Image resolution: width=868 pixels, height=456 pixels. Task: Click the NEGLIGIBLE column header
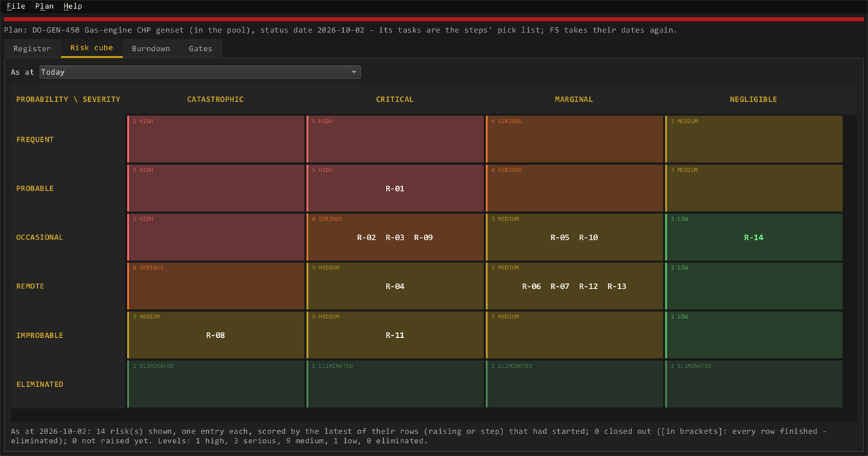click(753, 99)
